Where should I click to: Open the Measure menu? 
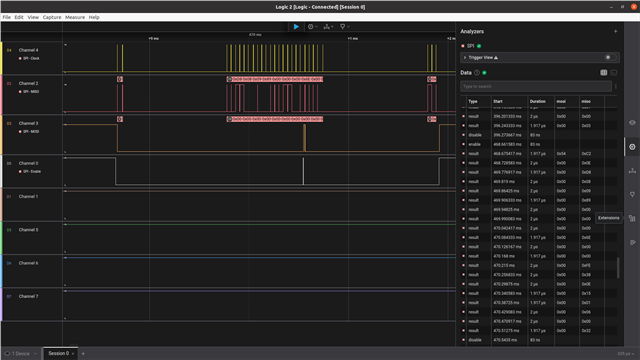pos(75,17)
